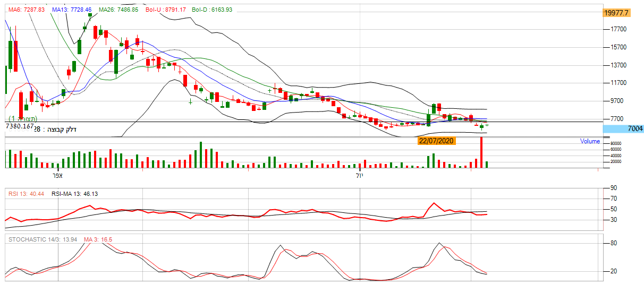
Task: Click the יול month label on time axis
Action: pyautogui.click(x=360, y=175)
